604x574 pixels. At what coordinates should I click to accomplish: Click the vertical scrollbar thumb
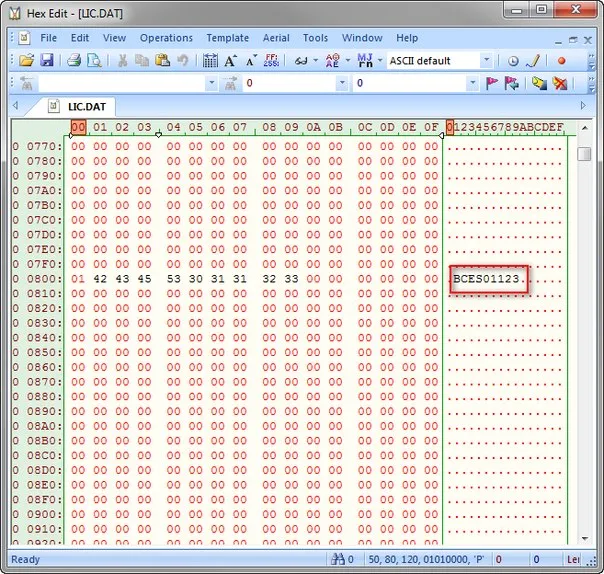(584, 154)
